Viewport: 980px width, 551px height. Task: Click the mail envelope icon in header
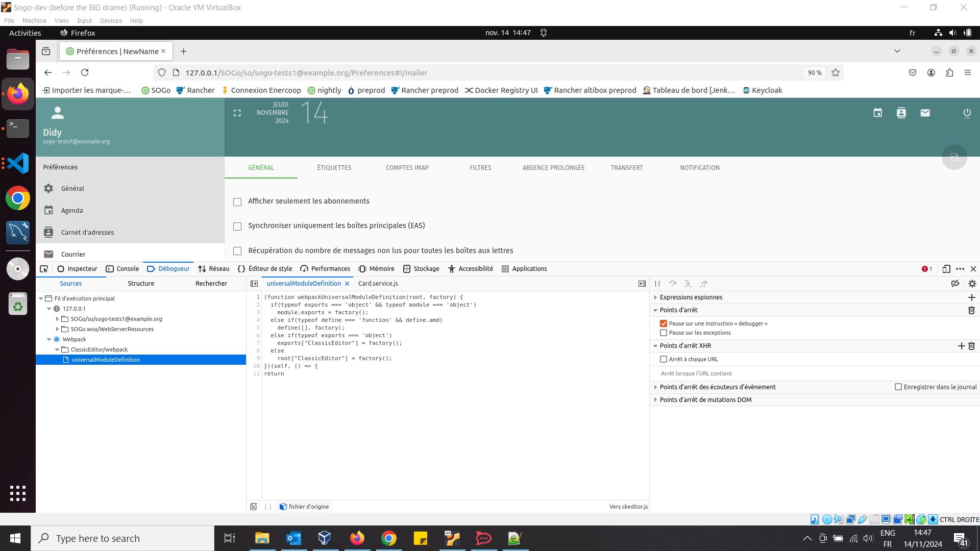point(925,113)
